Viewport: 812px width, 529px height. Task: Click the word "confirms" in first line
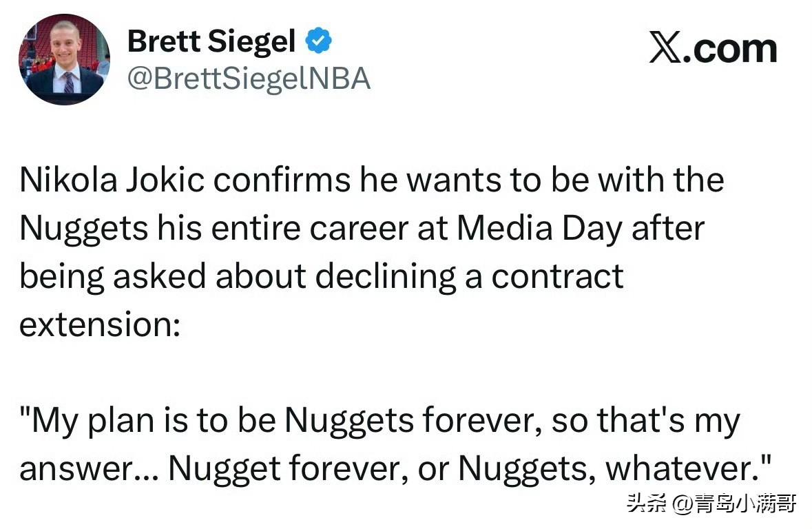(282, 180)
